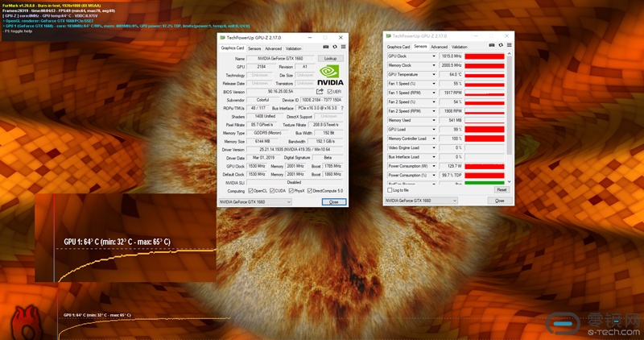Click the sensor list scrollbar thumb
The height and width of the screenshot is (340, 644).
click(510, 106)
